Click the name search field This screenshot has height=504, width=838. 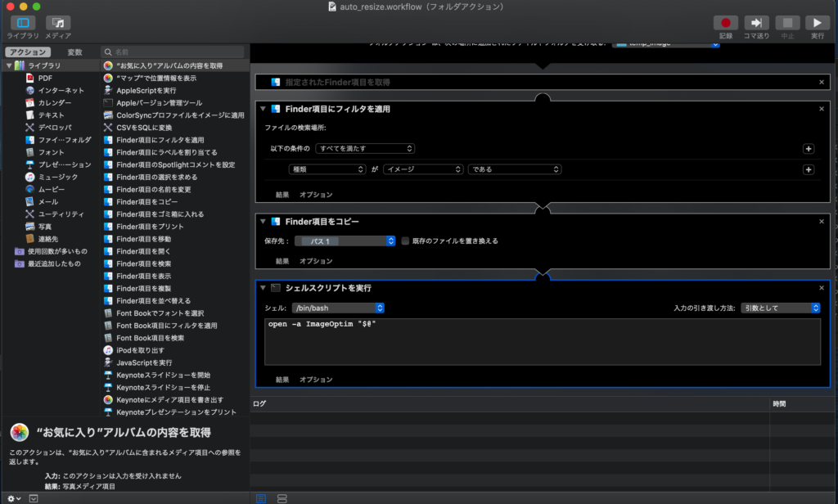tap(173, 52)
